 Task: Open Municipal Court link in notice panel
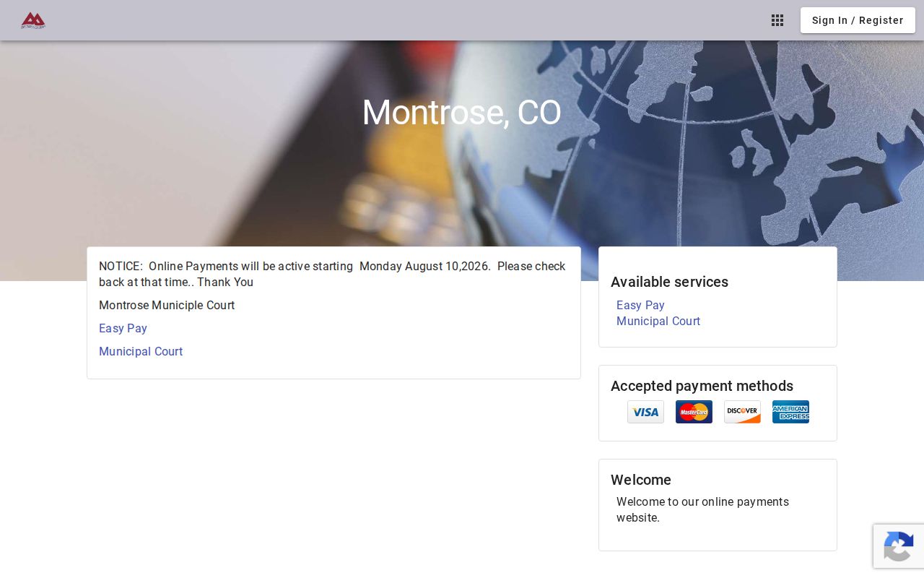tap(141, 352)
